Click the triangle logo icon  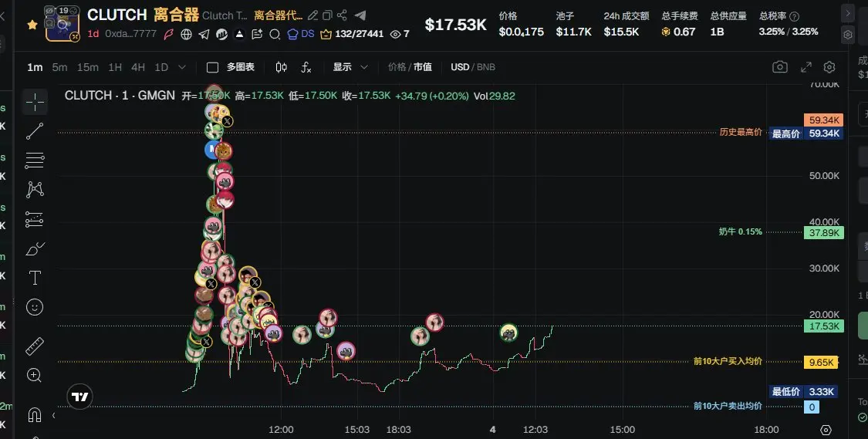point(239,34)
